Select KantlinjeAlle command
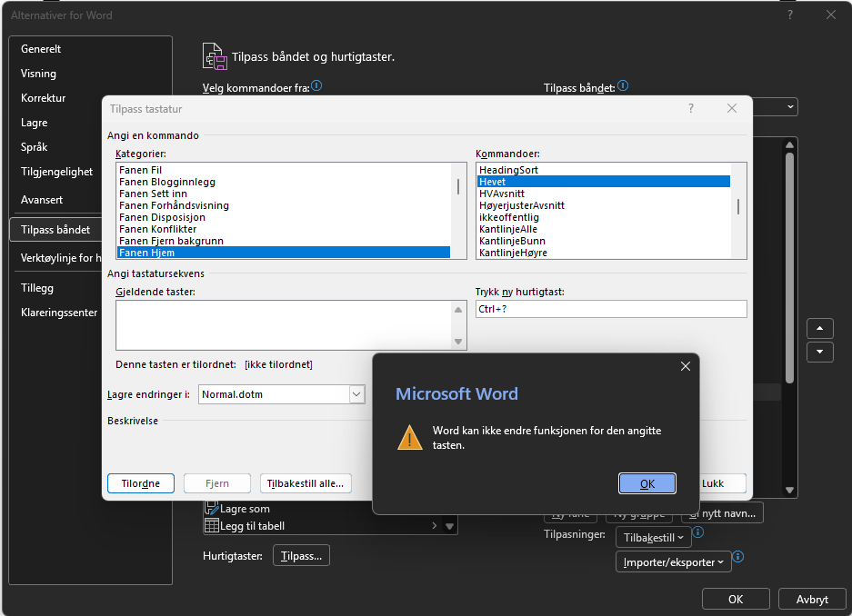 tap(603, 229)
